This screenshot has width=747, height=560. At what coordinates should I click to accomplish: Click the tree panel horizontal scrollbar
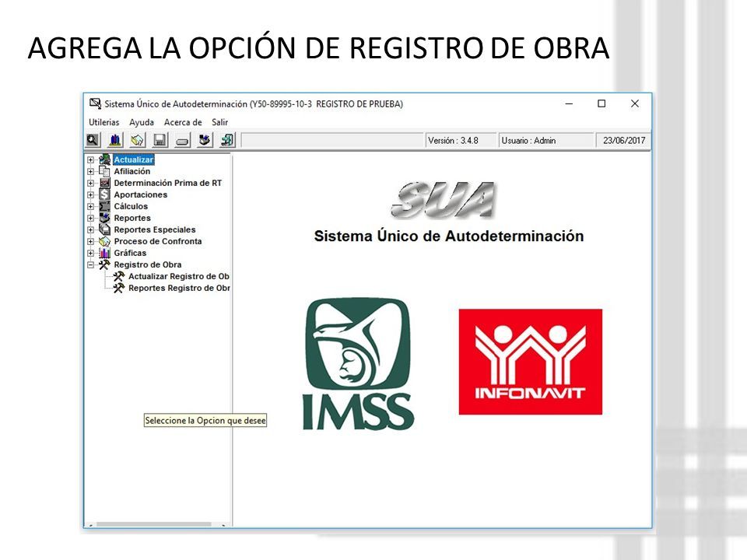click(157, 525)
